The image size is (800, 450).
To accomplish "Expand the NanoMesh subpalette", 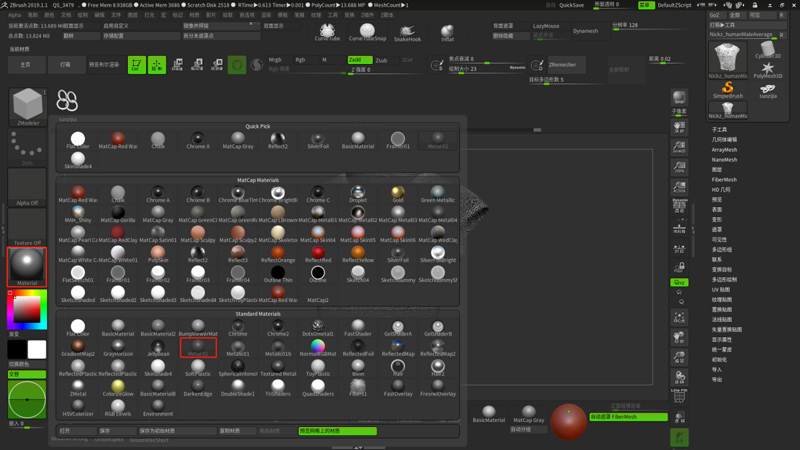I will click(724, 160).
